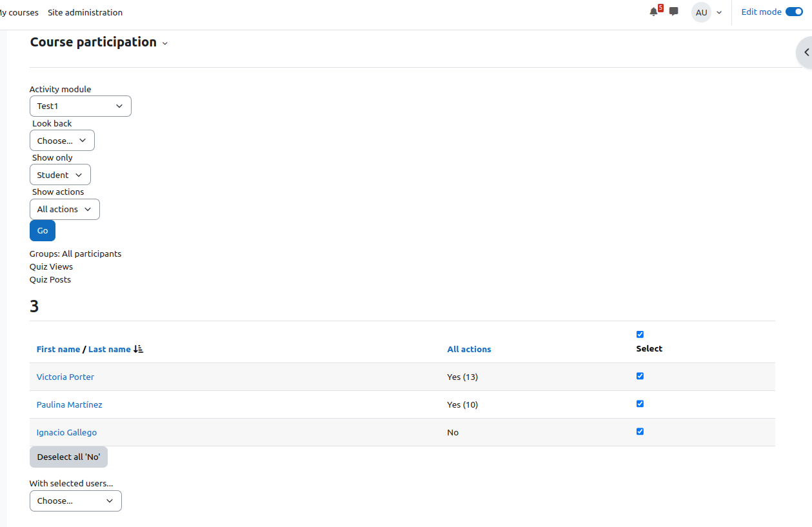Click the participant count heading 3
Screen dimensions: 812x527
click(34, 306)
